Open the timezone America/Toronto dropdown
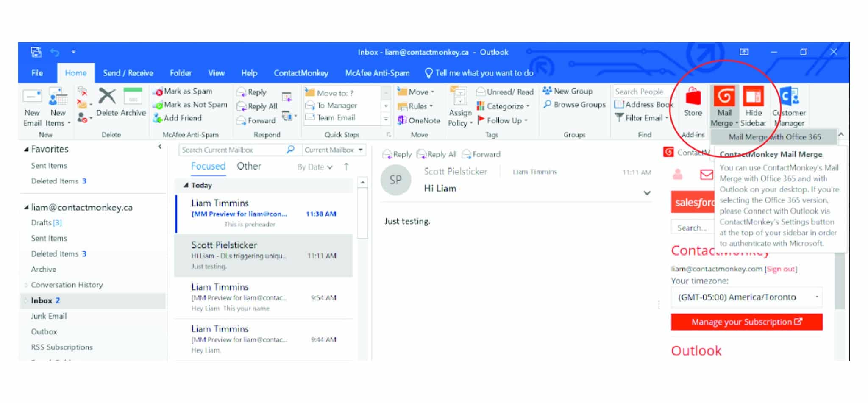This screenshot has height=403, width=868. point(747,297)
